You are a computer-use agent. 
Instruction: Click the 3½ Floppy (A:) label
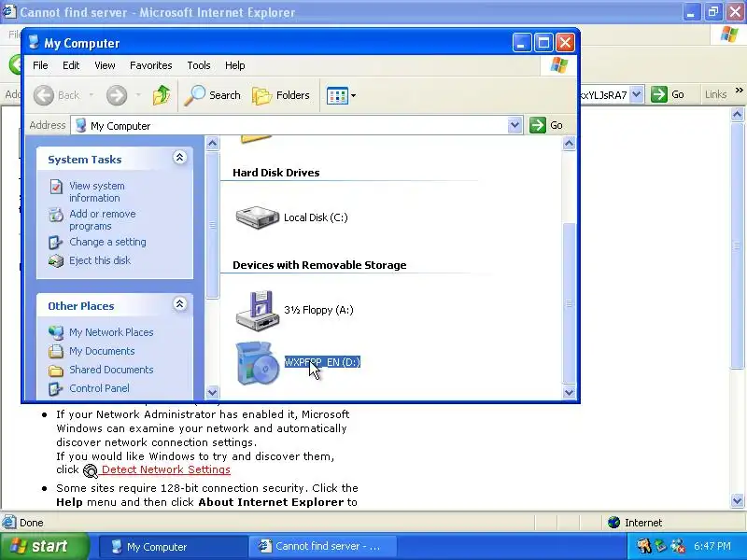[318, 310]
